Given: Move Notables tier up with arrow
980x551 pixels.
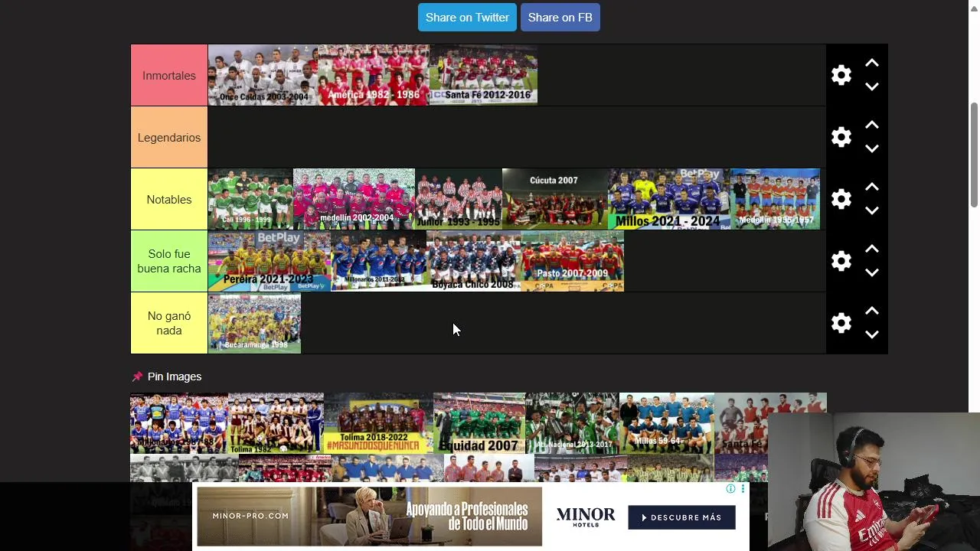Looking at the screenshot, I should tap(871, 187).
